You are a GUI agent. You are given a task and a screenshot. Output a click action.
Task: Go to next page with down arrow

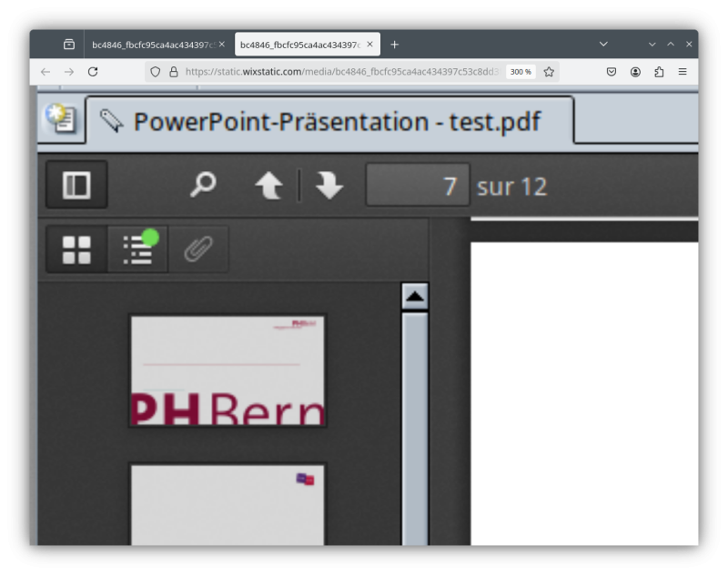tap(329, 186)
